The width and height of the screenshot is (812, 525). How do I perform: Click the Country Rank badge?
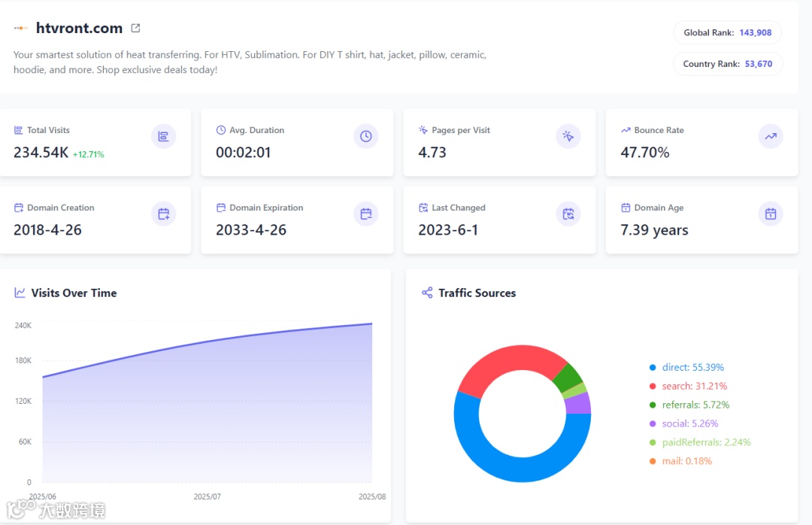[727, 64]
